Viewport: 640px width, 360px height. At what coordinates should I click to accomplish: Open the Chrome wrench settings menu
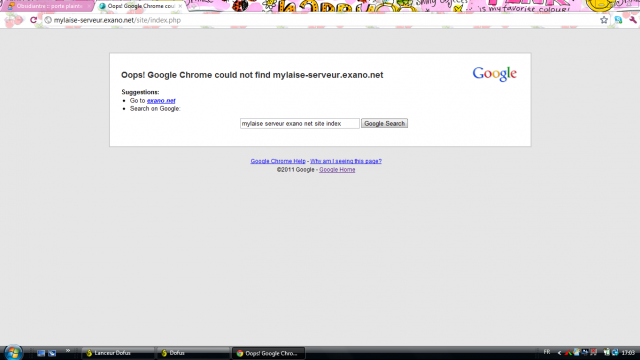(x=633, y=20)
